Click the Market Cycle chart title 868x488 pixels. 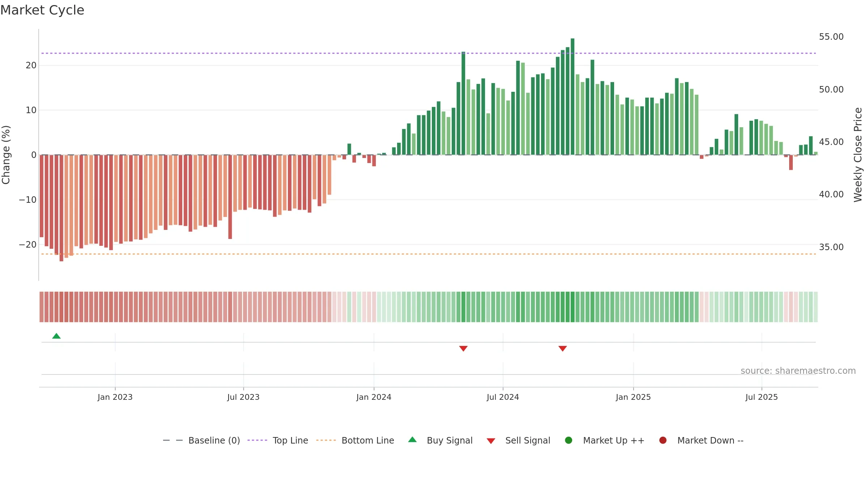pyautogui.click(x=42, y=10)
